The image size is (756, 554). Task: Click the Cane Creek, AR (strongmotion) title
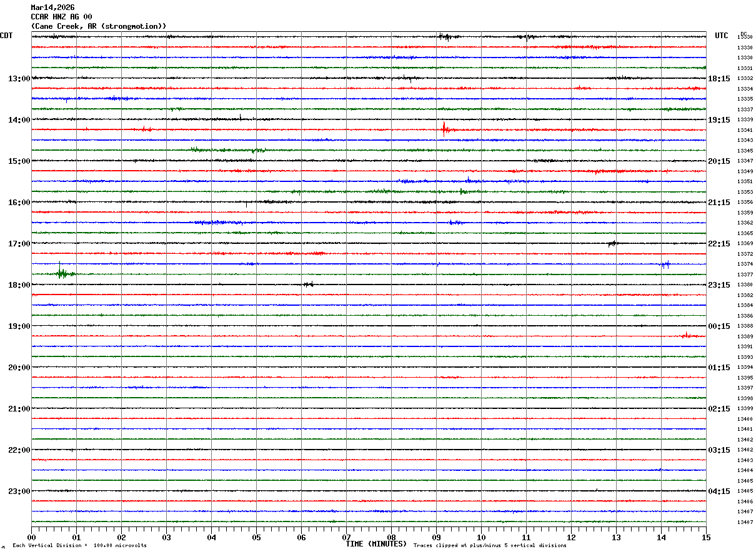point(99,26)
